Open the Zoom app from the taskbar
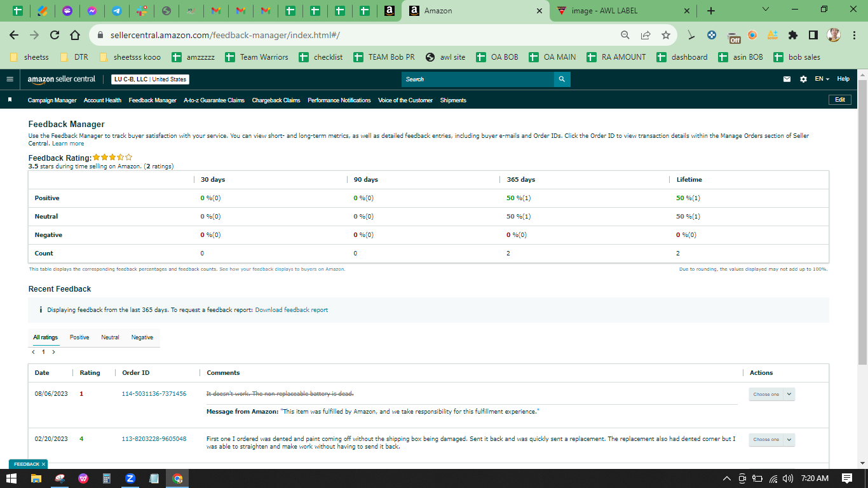Screen dimensions: 868x488 click(130, 478)
